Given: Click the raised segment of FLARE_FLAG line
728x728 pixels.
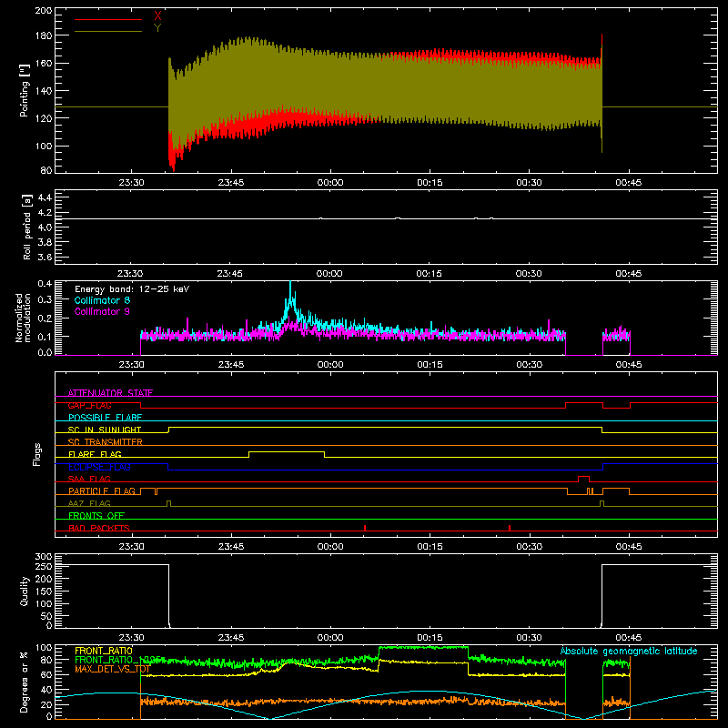Looking at the screenshot, I should [x=287, y=451].
